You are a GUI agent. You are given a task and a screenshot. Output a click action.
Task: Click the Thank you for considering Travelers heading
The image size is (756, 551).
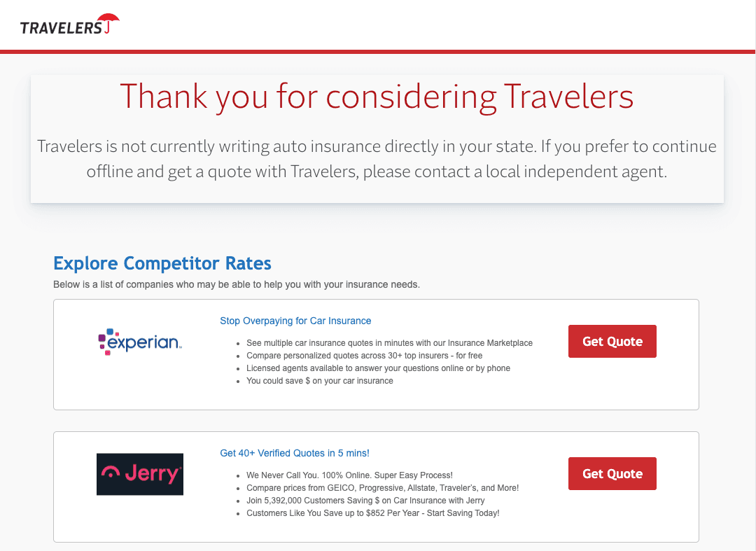377,96
